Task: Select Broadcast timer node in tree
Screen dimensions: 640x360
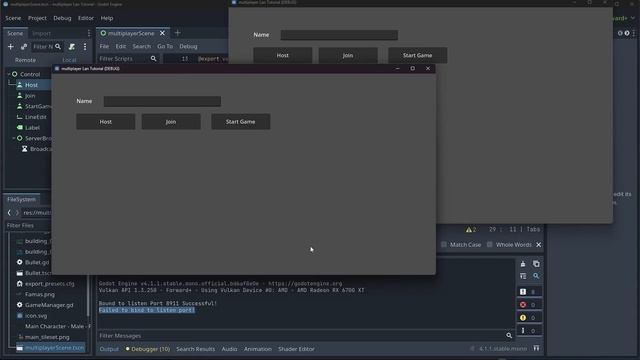Action: pos(40,149)
